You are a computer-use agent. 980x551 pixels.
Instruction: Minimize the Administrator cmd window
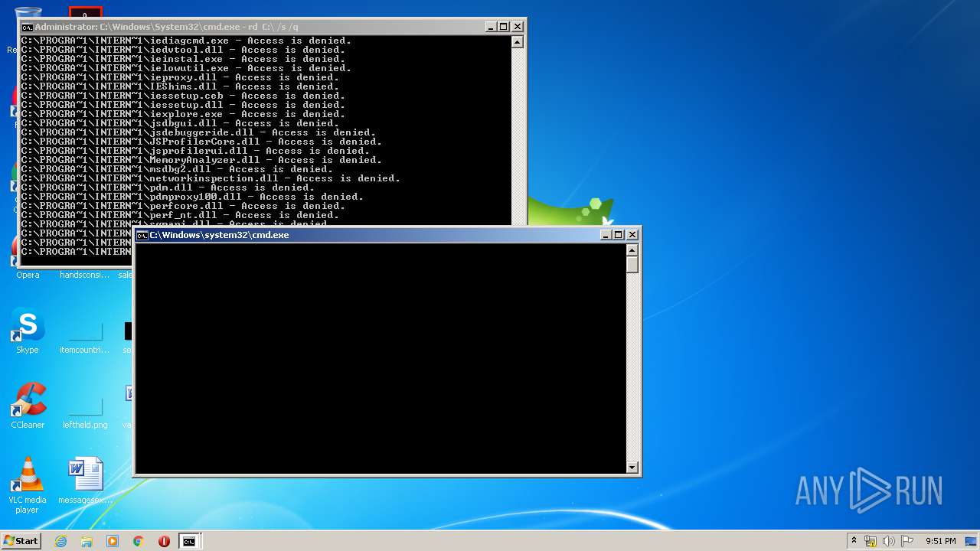click(x=492, y=27)
